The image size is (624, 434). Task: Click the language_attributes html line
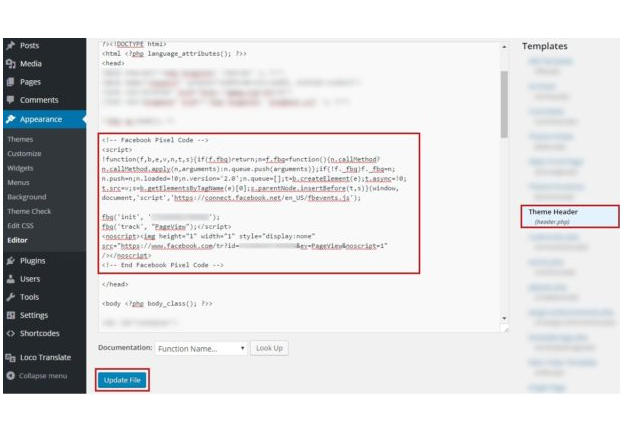[x=174, y=53]
